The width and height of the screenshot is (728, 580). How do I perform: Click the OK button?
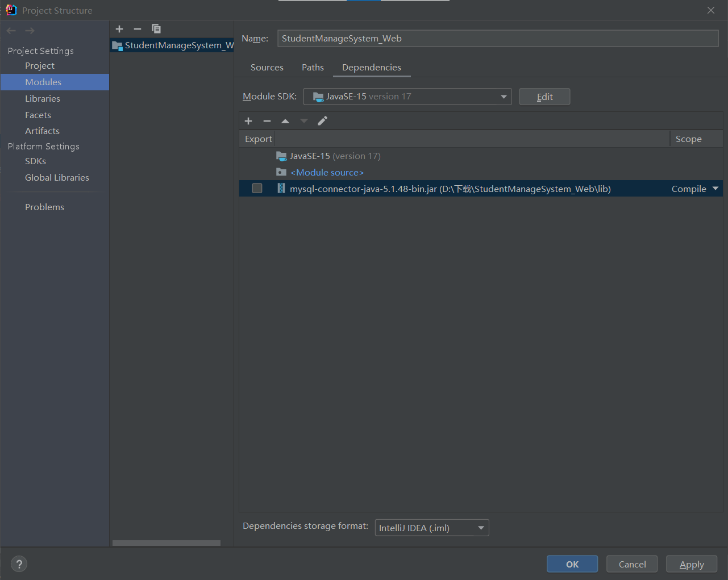[572, 564]
